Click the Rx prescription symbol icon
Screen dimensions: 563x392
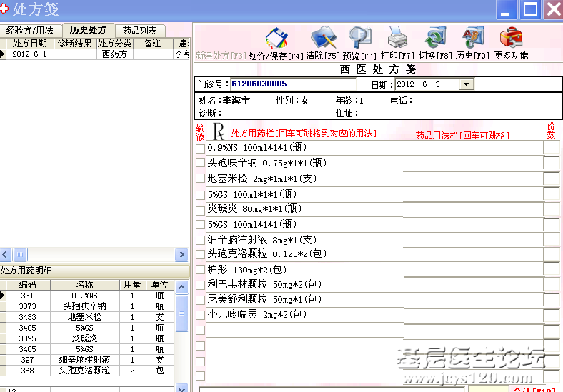coord(219,131)
